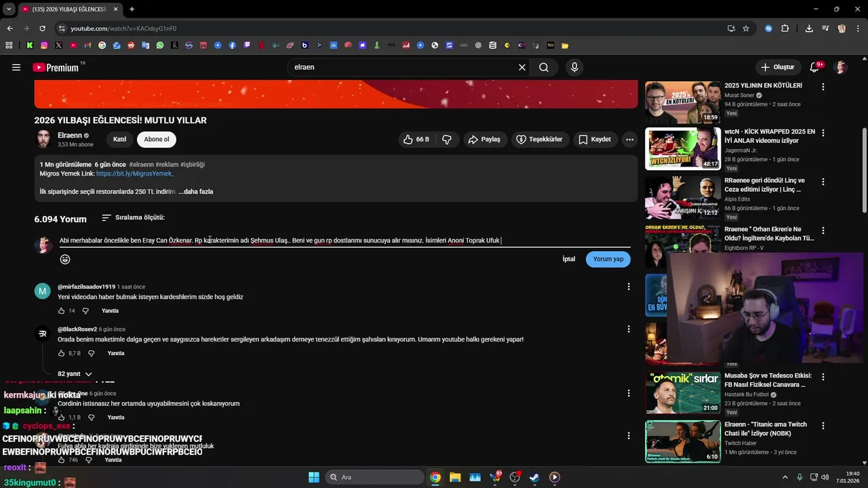Open the YouTube guide hamburger menu
Screen dimensions: 868x488
(16, 67)
